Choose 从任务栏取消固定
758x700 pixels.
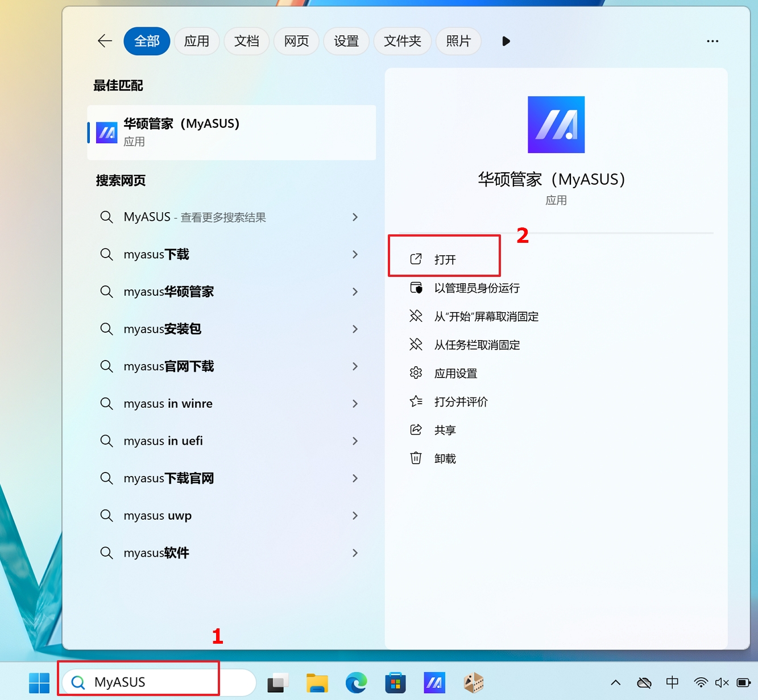(465, 345)
